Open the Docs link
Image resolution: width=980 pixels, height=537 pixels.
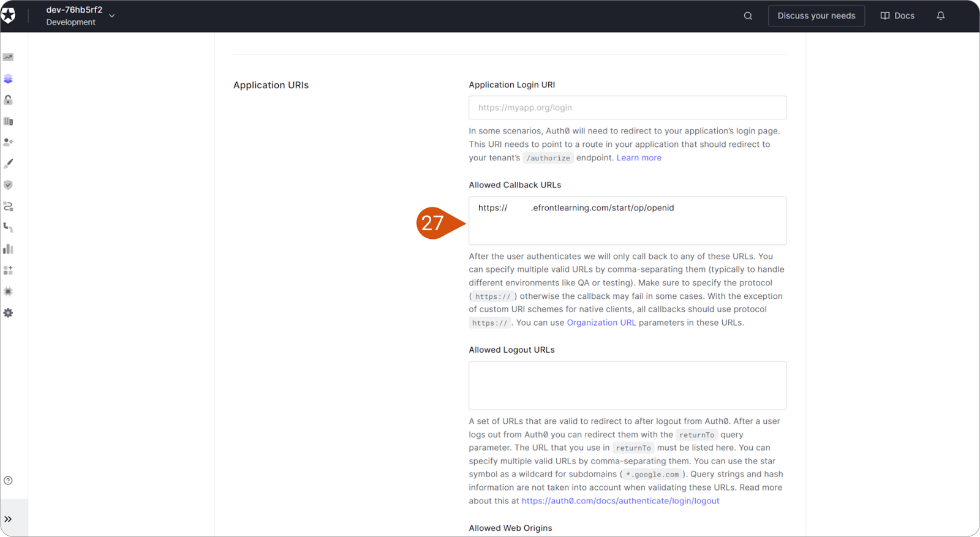click(x=897, y=16)
